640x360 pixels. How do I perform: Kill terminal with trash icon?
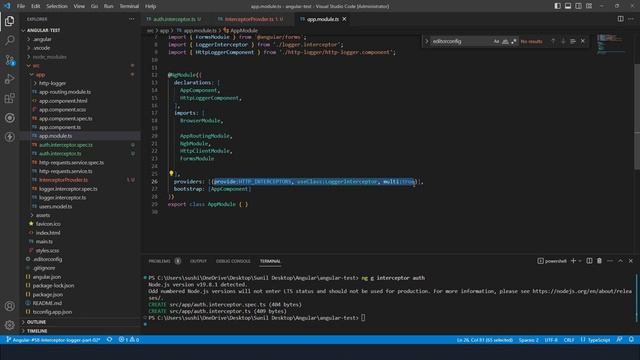(x=599, y=261)
